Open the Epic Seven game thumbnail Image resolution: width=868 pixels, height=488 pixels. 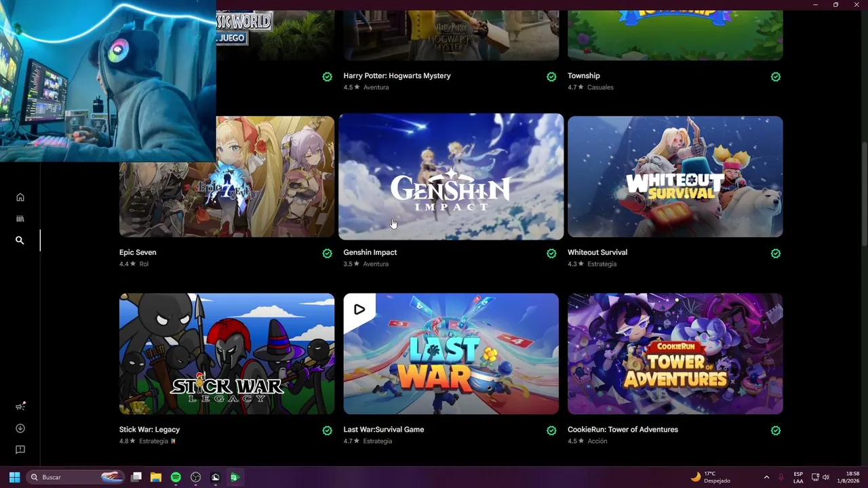click(227, 177)
